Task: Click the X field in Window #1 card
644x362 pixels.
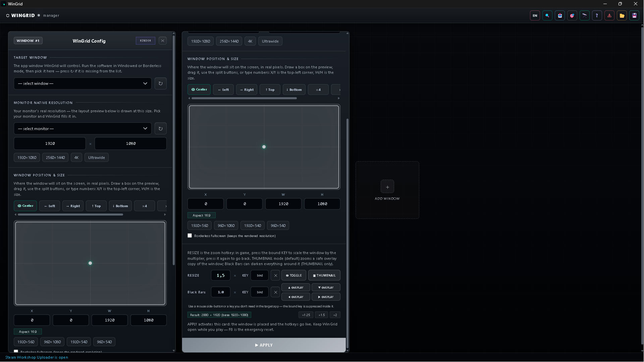Action: pos(32,320)
